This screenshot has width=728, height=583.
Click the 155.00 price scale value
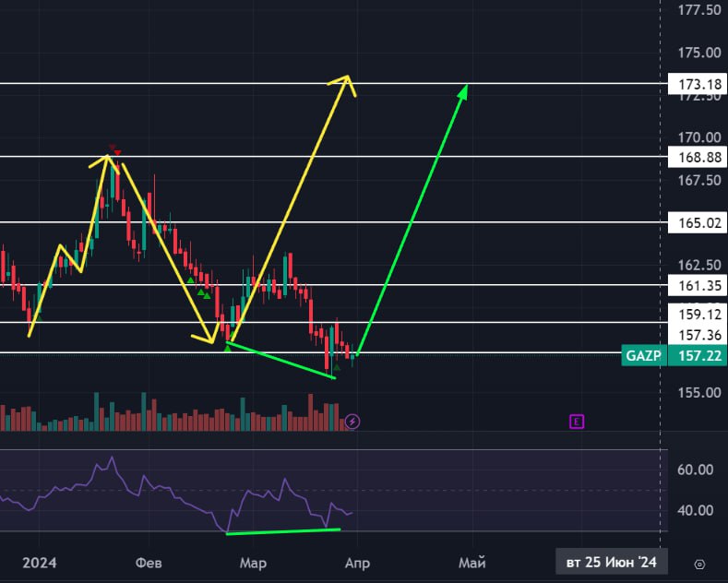coord(699,393)
